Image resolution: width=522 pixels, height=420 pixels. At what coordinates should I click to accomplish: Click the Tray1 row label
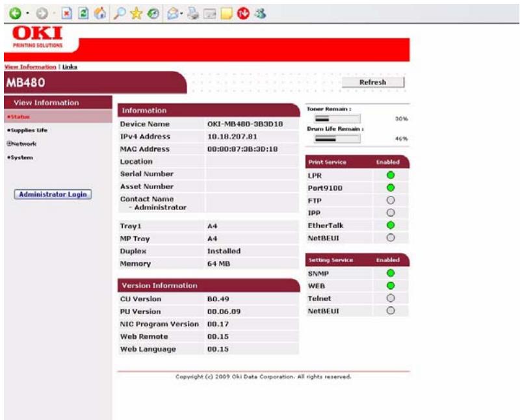point(131,226)
